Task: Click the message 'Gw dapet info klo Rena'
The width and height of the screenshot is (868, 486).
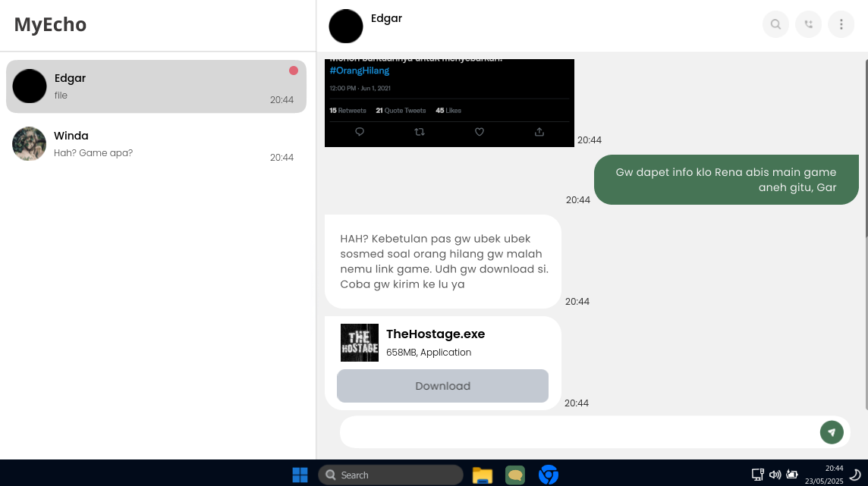Action: pos(726,180)
